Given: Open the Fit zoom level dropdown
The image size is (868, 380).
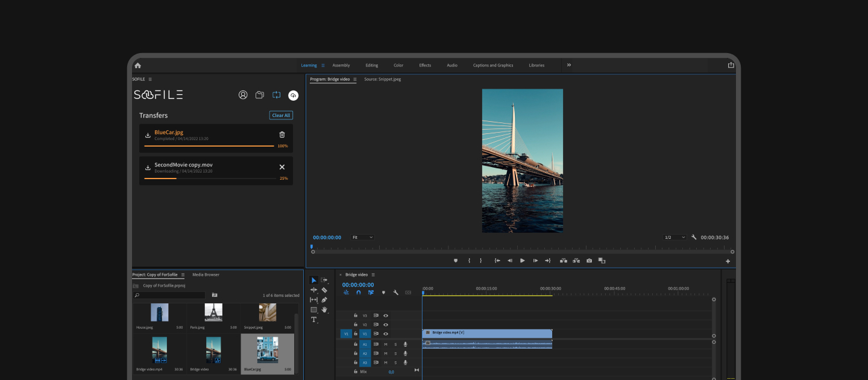Looking at the screenshot, I should (x=362, y=238).
